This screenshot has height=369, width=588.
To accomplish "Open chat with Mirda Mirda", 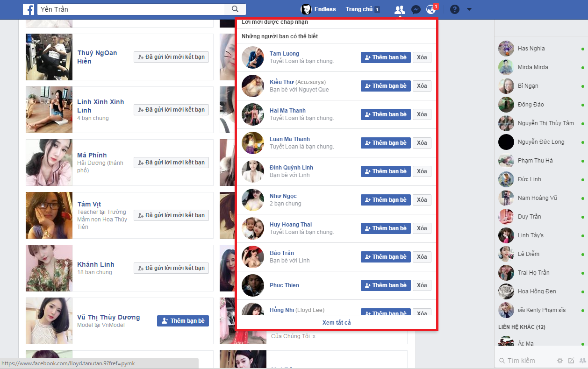I will click(x=541, y=67).
